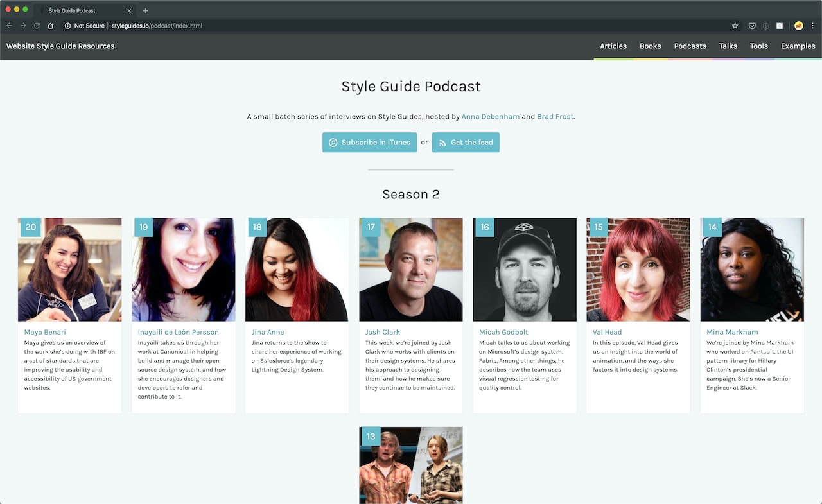The width and height of the screenshot is (822, 504).
Task: Click the Val Head name link
Action: (x=608, y=332)
